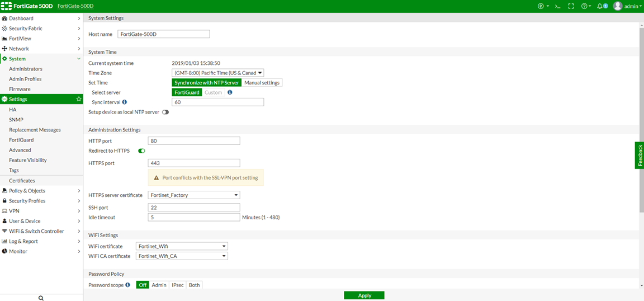Click the Dashboard gauge icon in the sidebar
This screenshot has width=644, height=301.
(4, 18)
